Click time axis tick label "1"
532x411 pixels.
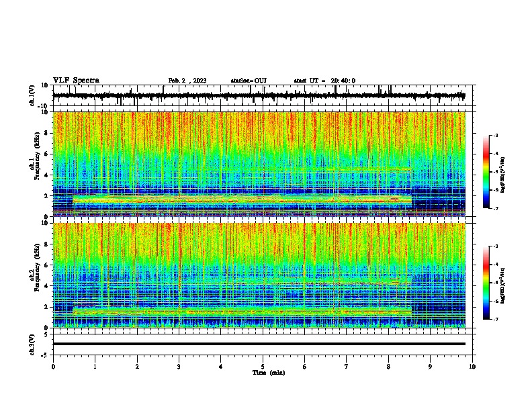(x=95, y=367)
